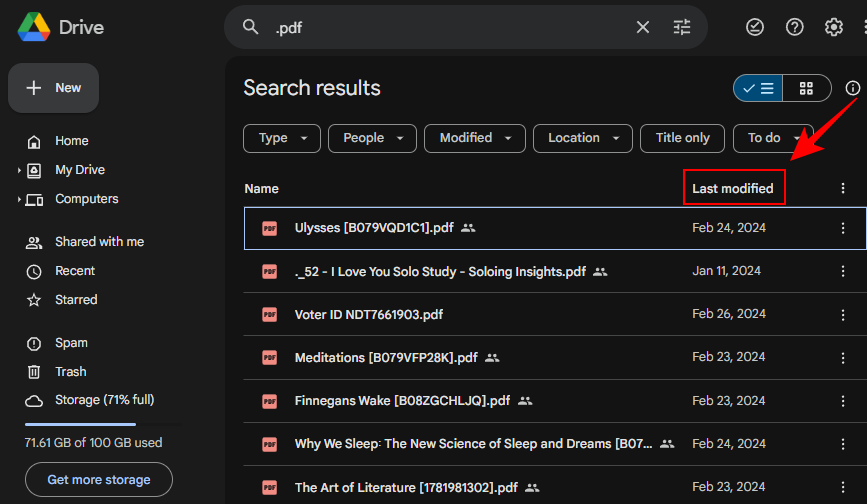867x504 pixels.
Task: Open Storage (71% full) details
Action: 105,400
